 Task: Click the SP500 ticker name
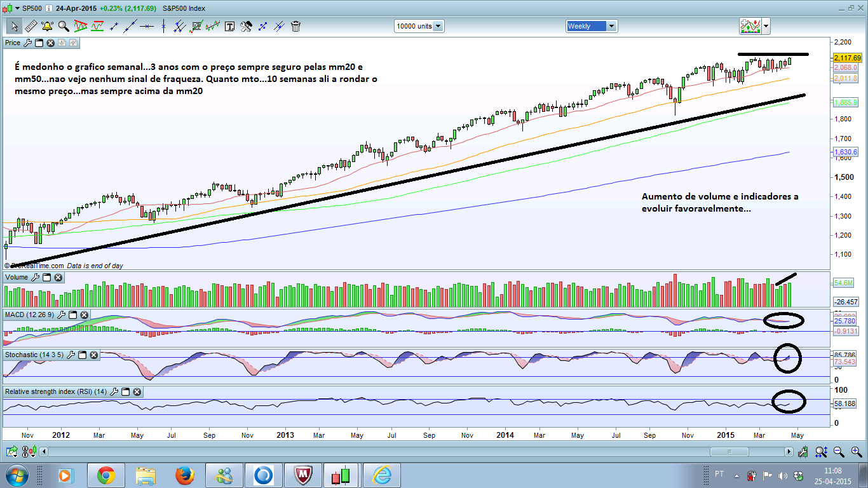pos(32,8)
